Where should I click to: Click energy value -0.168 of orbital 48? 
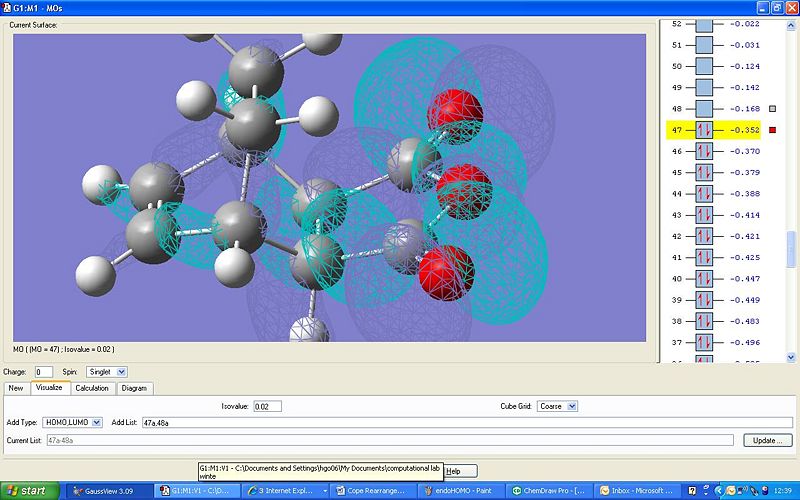tap(744, 109)
